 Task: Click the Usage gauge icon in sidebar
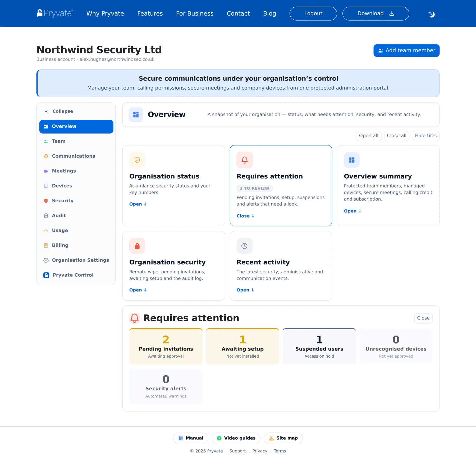(46, 231)
